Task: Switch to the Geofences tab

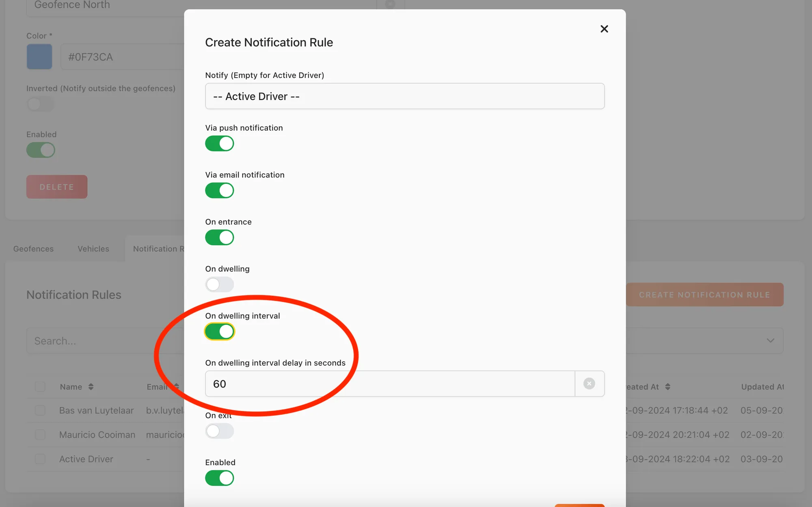Action: [x=33, y=249]
